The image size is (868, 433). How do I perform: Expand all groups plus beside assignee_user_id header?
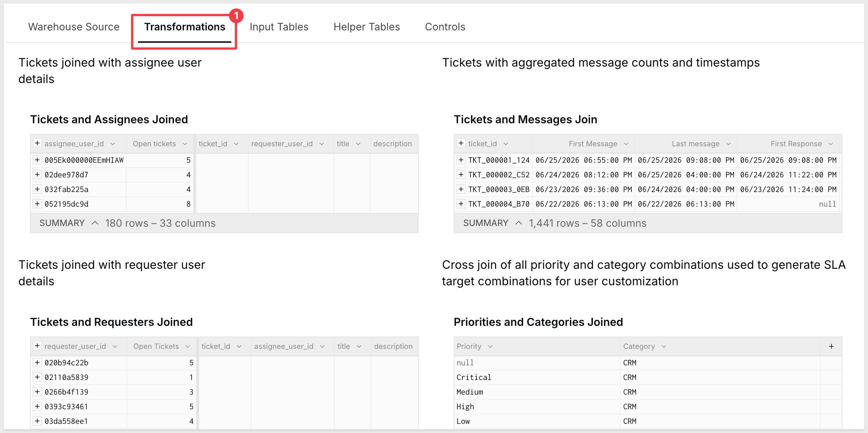[37, 143]
